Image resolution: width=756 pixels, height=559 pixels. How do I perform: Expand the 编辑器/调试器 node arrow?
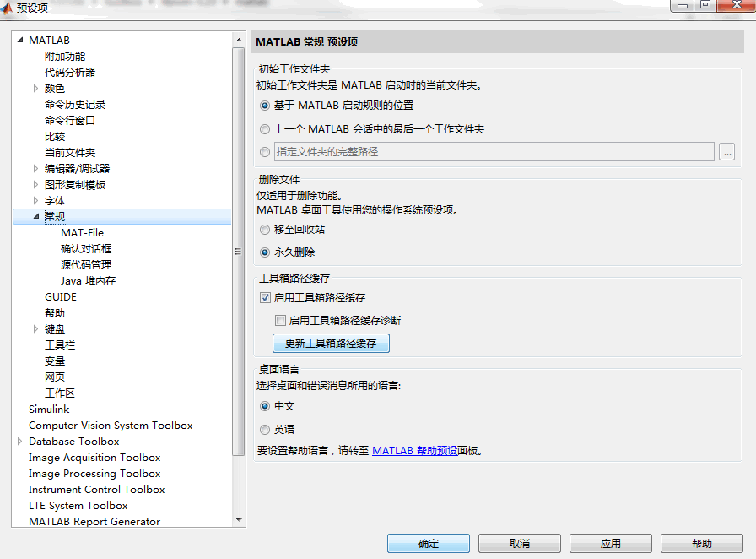[x=35, y=169]
